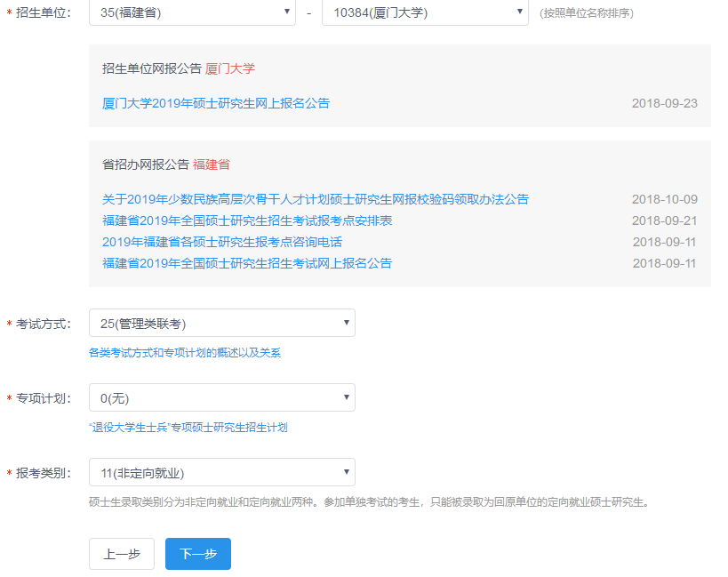Expand the 专项计划 dropdown showing 0(无)

221,397
